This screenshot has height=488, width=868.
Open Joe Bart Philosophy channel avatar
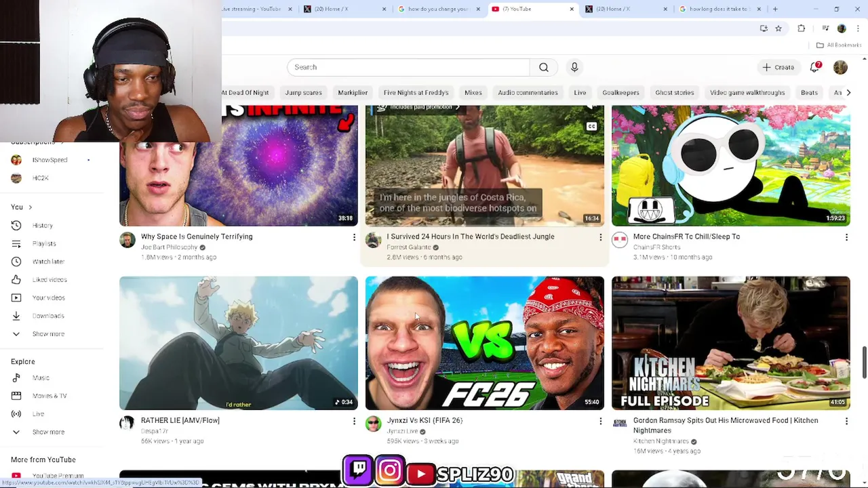coord(127,240)
